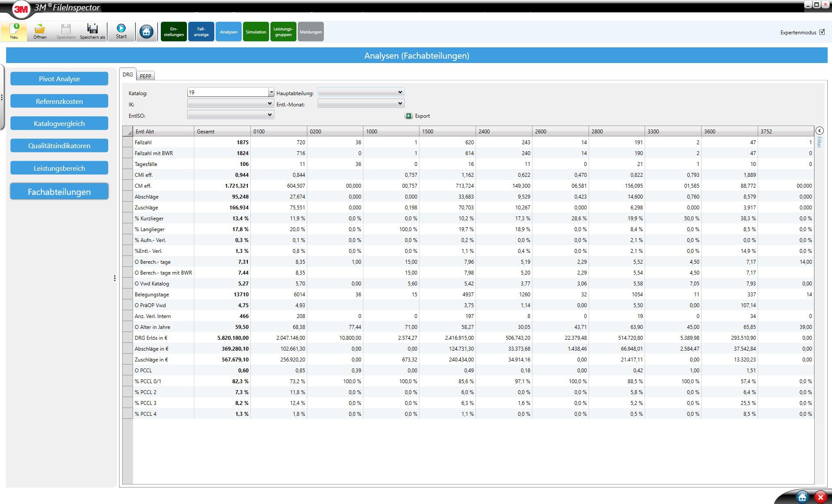
Task: Click the grid select-all corner cell
Action: [127, 131]
